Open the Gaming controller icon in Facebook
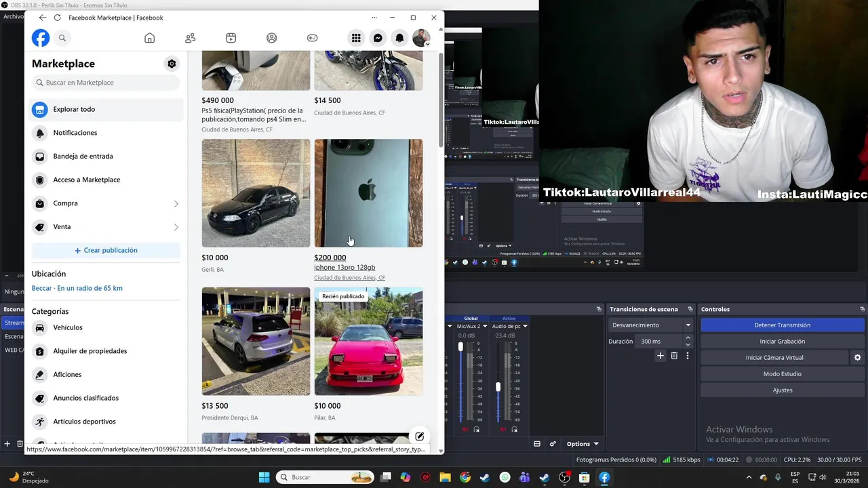The width and height of the screenshot is (868, 488). tap(312, 38)
